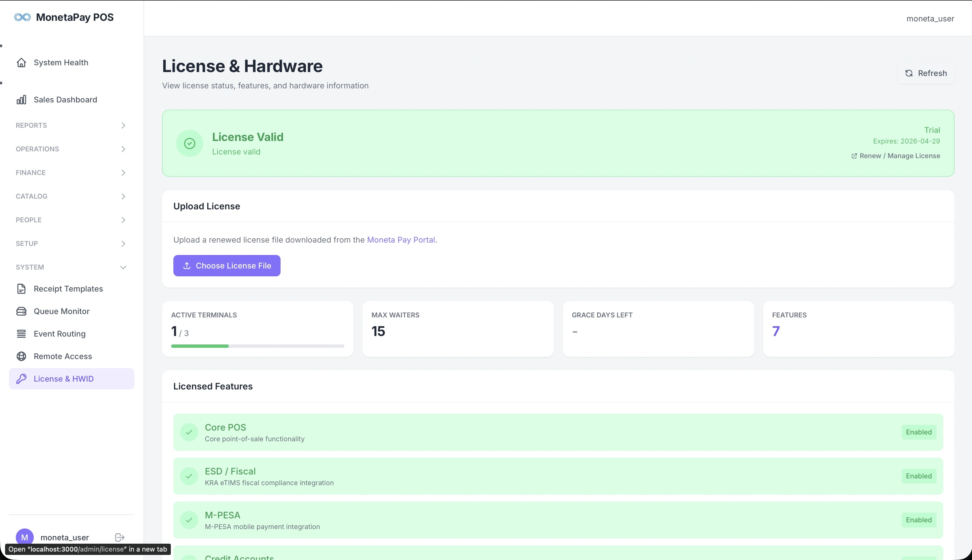Click the MAX WAITERS value 15
Viewport: 972px width, 560px height.
click(x=378, y=331)
